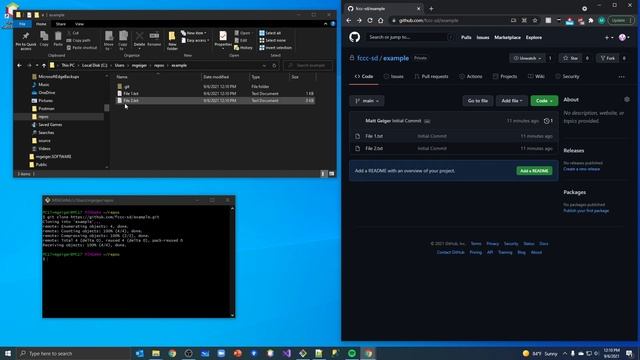
Task: Open File 1.txt in the GitHub file list
Action: point(374,136)
